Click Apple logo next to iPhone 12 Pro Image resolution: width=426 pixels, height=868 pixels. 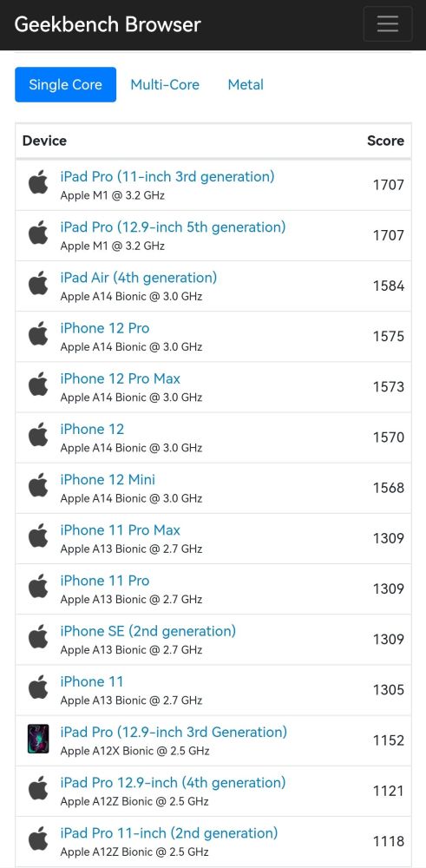pos(38,334)
